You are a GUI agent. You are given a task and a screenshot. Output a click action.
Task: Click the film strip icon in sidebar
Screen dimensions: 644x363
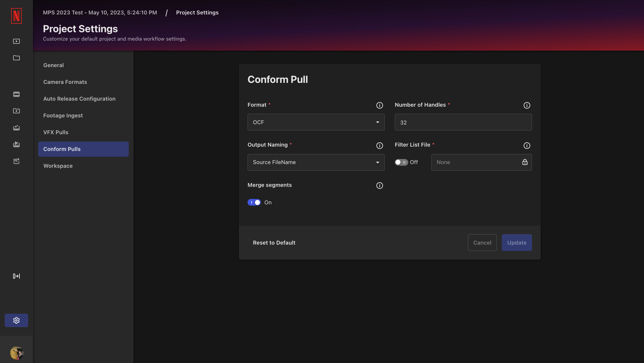click(16, 94)
